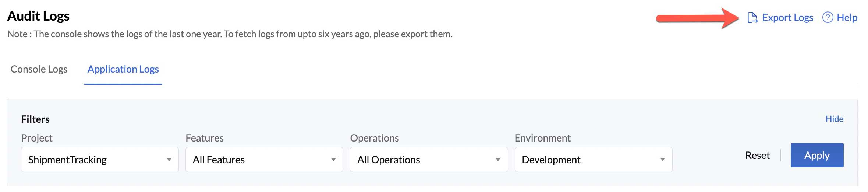This screenshot has width=868, height=192.
Task: Click the Environment dropdown arrow
Action: [662, 160]
